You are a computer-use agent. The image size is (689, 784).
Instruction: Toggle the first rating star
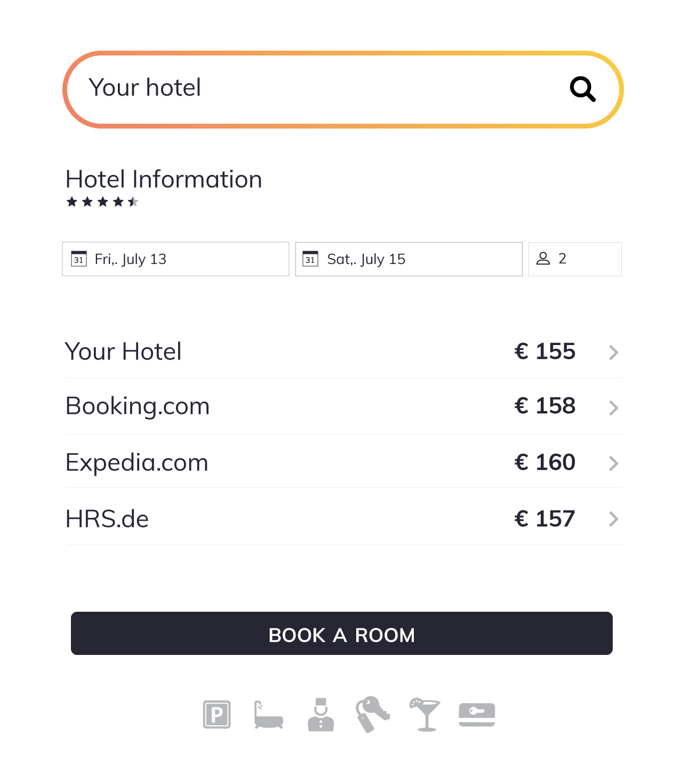72,202
